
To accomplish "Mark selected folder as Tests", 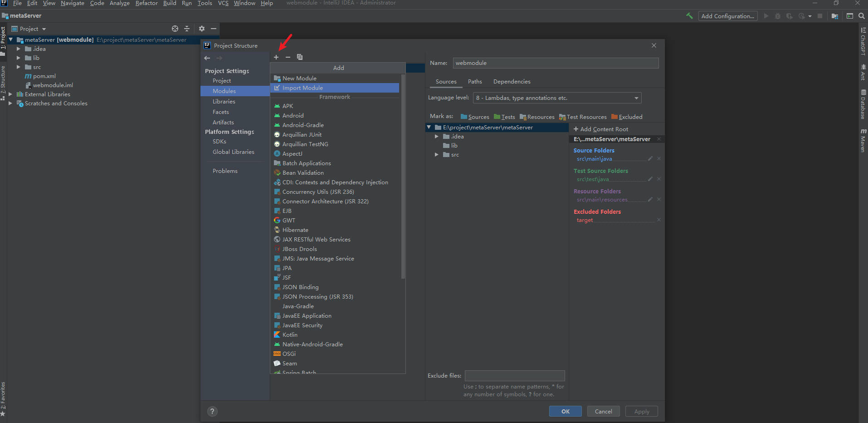I will click(x=504, y=117).
